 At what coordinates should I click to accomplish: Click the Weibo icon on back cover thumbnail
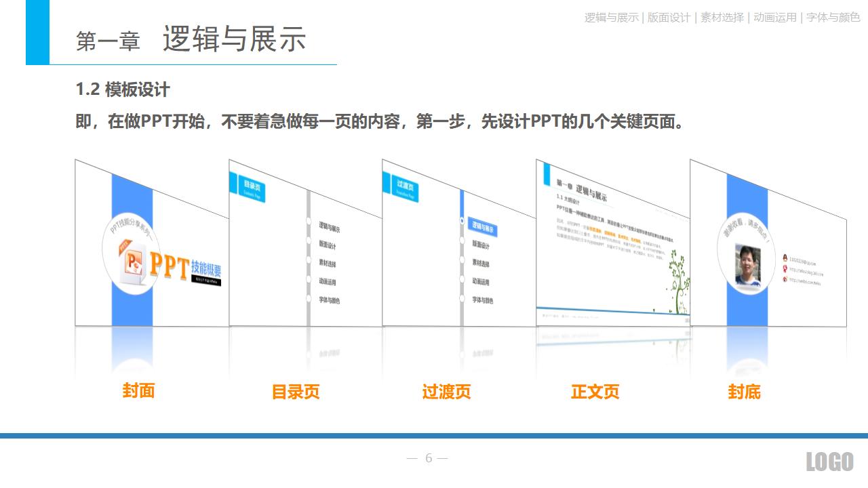click(x=785, y=279)
